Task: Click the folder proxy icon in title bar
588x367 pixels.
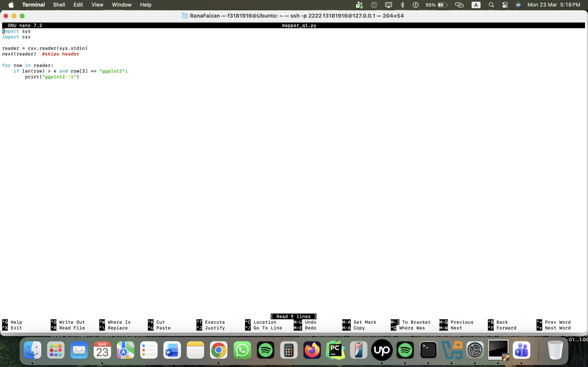Action: pos(185,16)
